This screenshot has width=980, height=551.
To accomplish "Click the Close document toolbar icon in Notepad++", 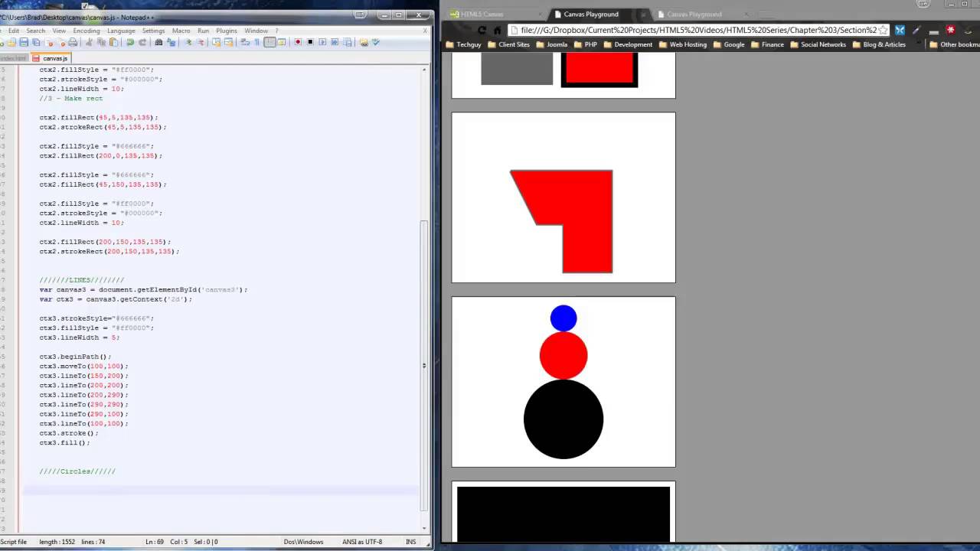I will pyautogui.click(x=50, y=42).
